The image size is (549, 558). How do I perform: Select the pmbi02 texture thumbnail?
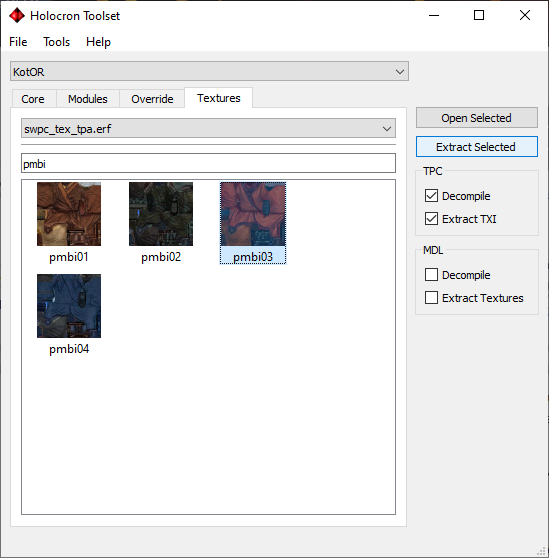[161, 214]
